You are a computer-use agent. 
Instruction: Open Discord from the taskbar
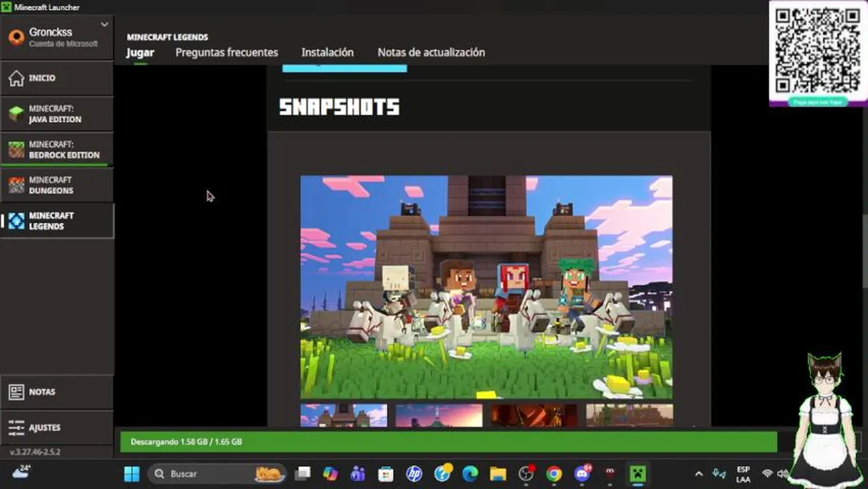click(x=583, y=473)
